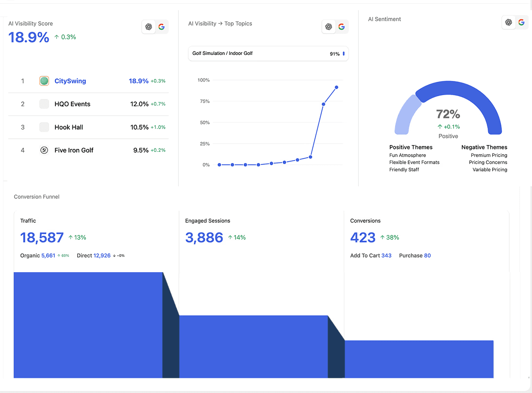
Task: Select the Five Iron Golf row name
Action: tap(74, 150)
